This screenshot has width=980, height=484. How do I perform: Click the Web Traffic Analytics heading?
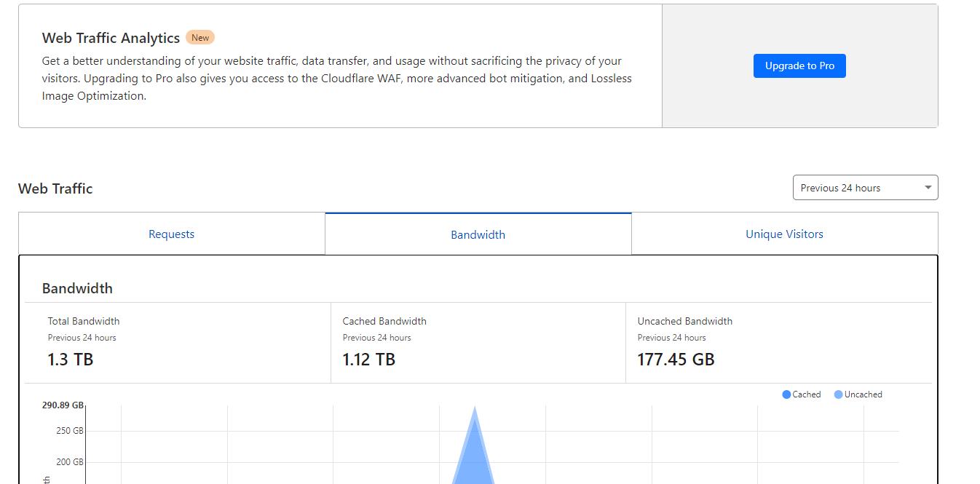coord(111,38)
